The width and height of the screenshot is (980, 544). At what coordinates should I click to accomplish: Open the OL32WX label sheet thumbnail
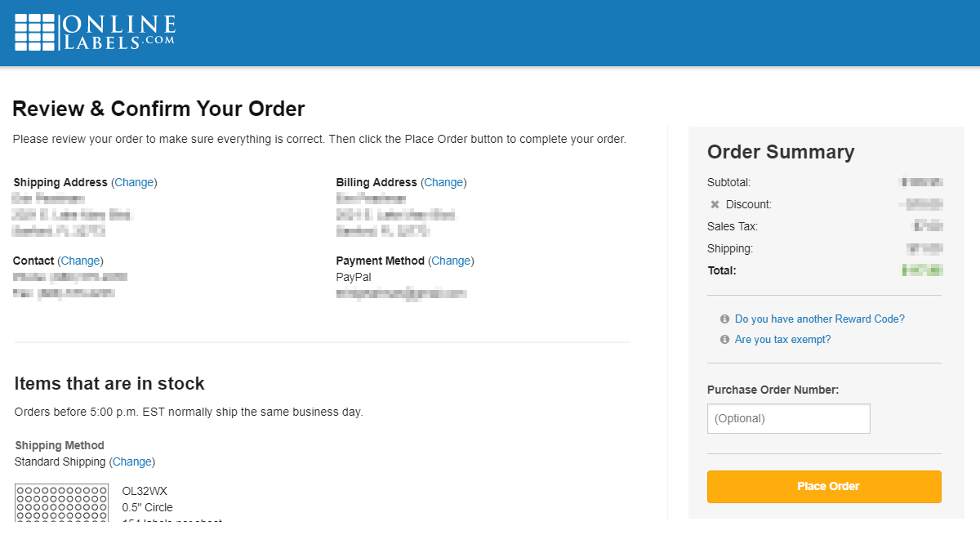pos(61,502)
